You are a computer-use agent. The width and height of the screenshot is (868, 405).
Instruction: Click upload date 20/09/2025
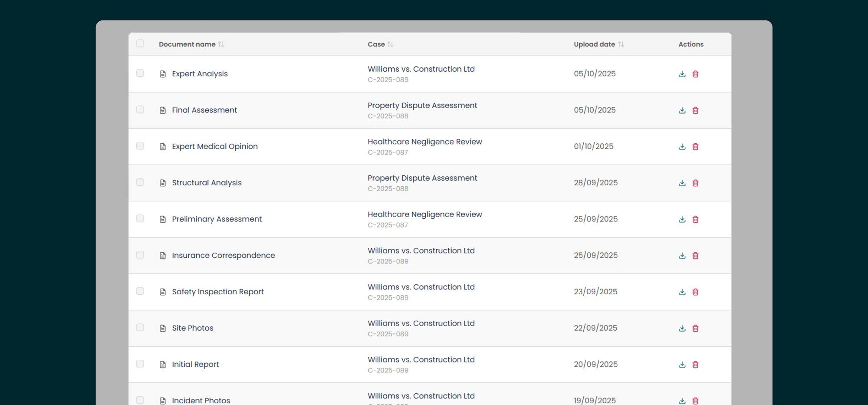point(596,365)
